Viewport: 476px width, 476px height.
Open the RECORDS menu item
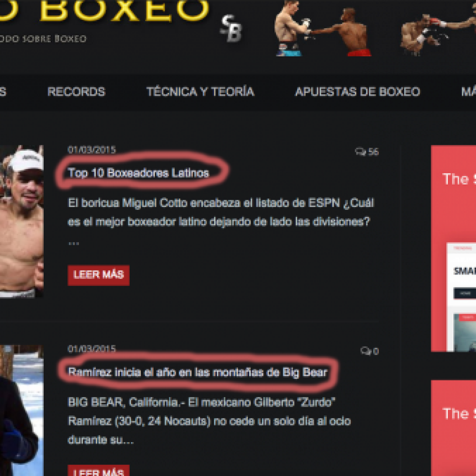76,92
